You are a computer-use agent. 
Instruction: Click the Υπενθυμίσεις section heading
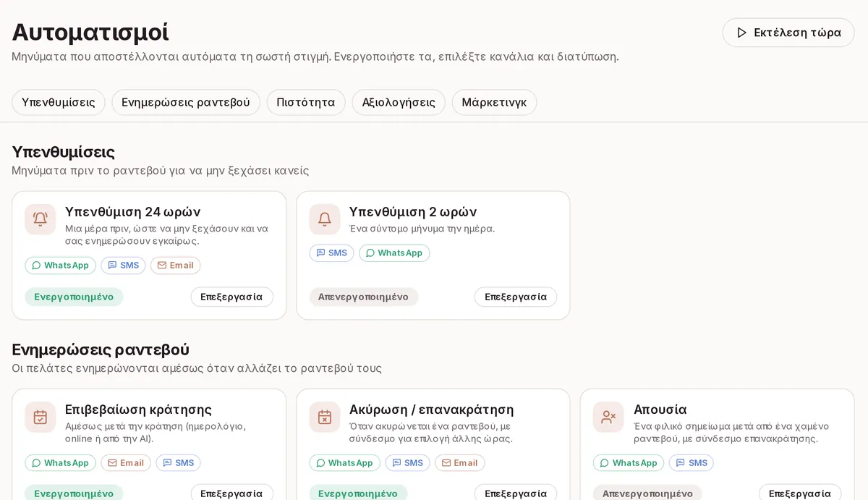coord(64,152)
